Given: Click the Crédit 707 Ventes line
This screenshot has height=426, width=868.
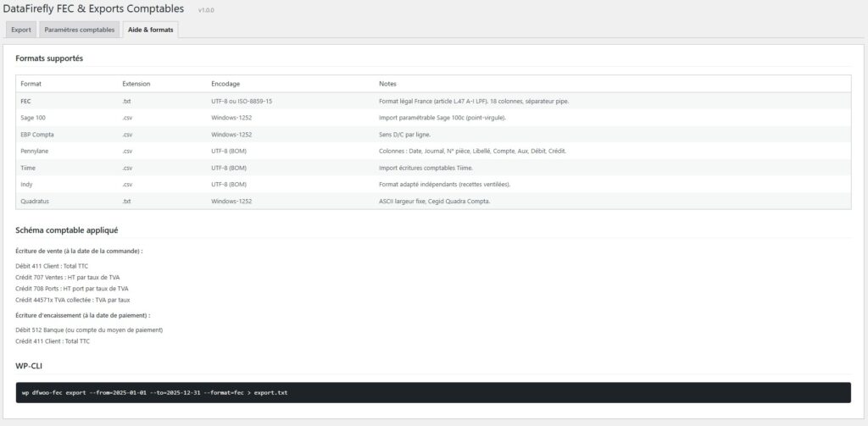Looking at the screenshot, I should coord(68,277).
